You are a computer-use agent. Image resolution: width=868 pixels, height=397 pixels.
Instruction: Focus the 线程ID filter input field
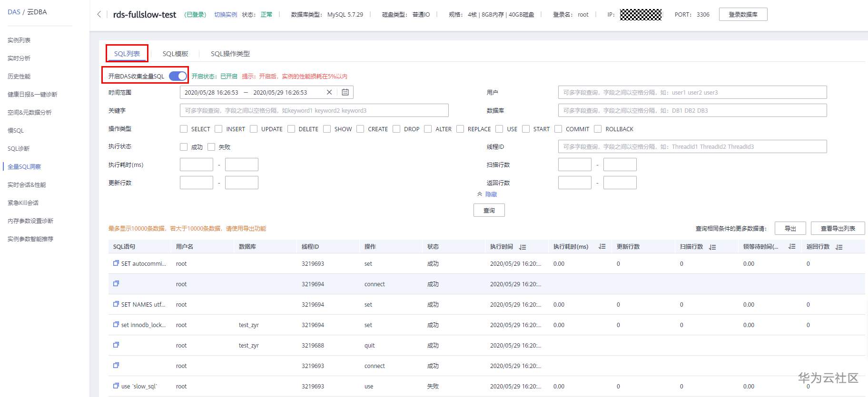click(692, 146)
